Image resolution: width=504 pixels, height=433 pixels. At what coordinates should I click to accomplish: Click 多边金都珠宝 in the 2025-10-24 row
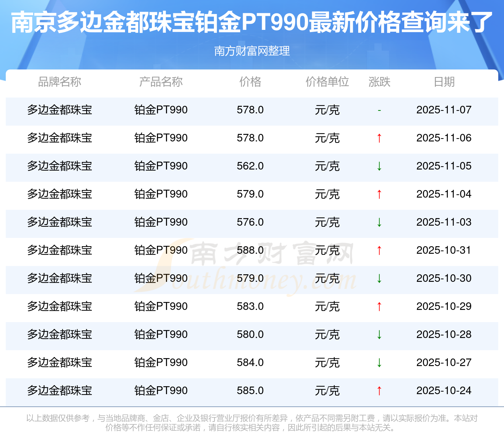pos(60,391)
